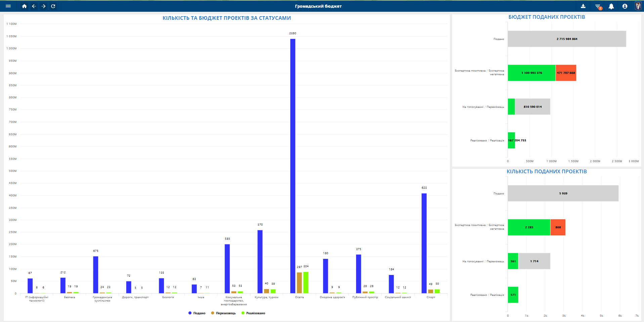This screenshot has width=644, height=322.
Task: Open the user account menu
Action: click(x=625, y=6)
